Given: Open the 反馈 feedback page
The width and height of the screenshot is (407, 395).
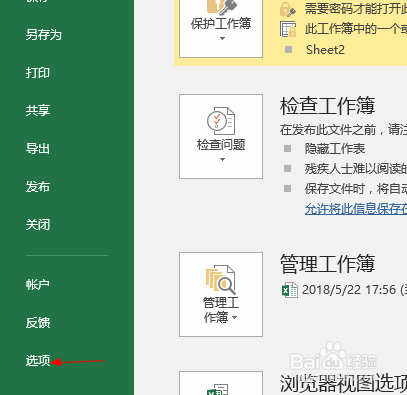Looking at the screenshot, I should click(x=38, y=323).
